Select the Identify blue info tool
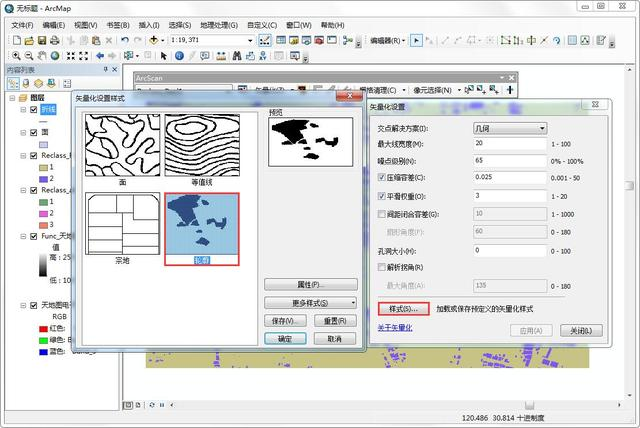Image resolution: width=640 pixels, height=428 pixels. coord(179,56)
